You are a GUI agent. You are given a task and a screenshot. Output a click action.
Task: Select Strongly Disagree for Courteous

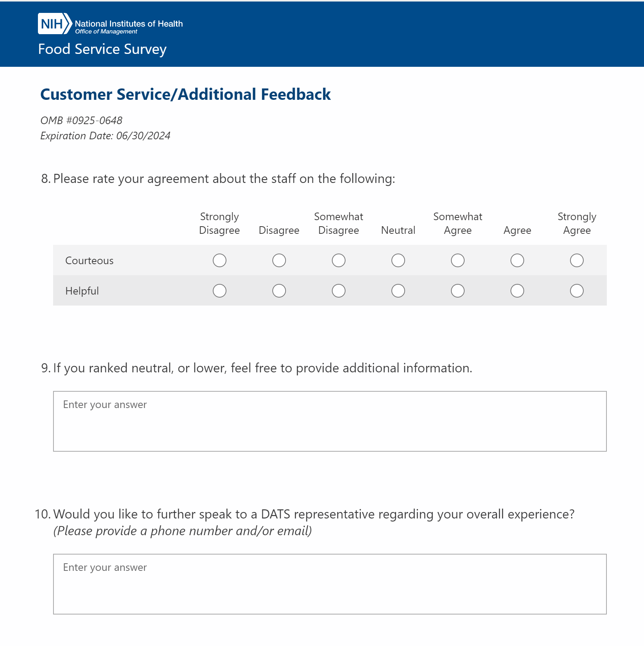click(x=220, y=260)
